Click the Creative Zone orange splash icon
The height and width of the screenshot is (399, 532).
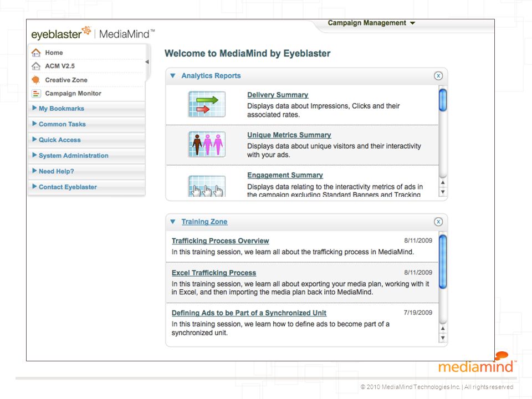[x=35, y=80]
